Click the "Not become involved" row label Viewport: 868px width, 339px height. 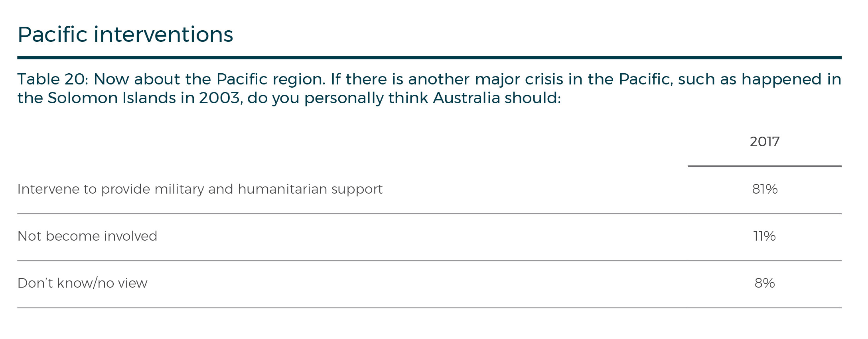pyautogui.click(x=87, y=236)
